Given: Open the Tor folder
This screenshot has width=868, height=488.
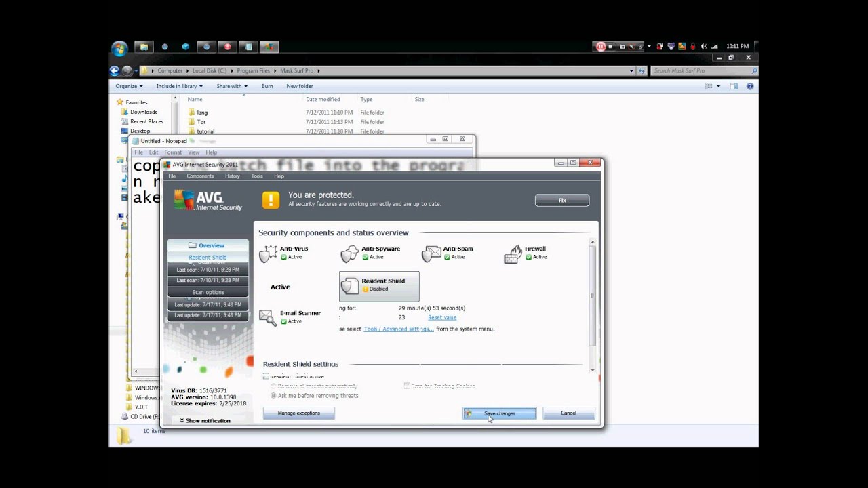Looking at the screenshot, I should click(201, 122).
